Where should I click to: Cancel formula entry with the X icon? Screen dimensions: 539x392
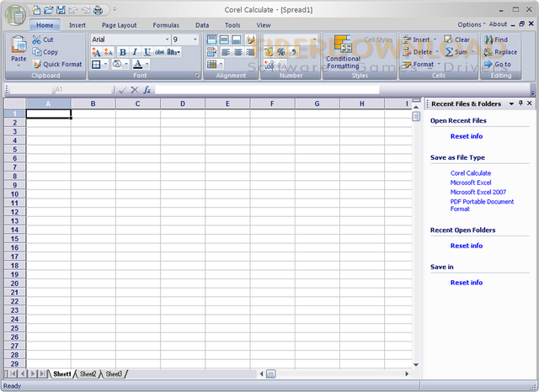tap(135, 90)
